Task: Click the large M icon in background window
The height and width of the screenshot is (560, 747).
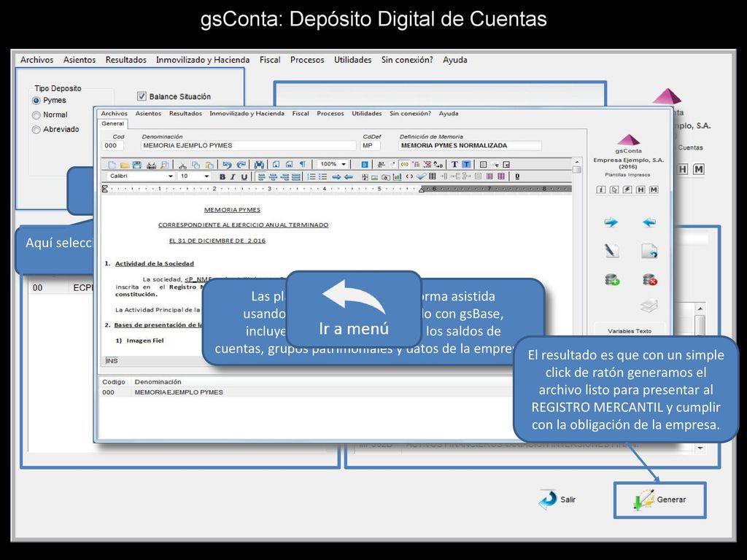Action: (698, 169)
